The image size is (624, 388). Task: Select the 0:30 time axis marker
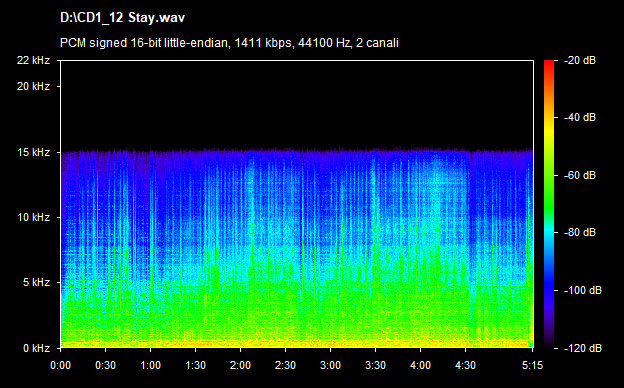tap(105, 365)
